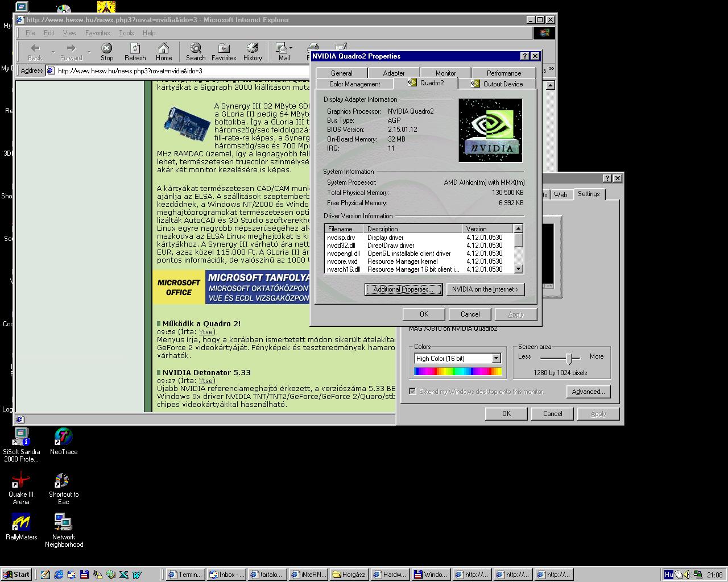Click the Forward arrow in Internet Explorer
This screenshot has width=728, height=582.
tap(71, 51)
